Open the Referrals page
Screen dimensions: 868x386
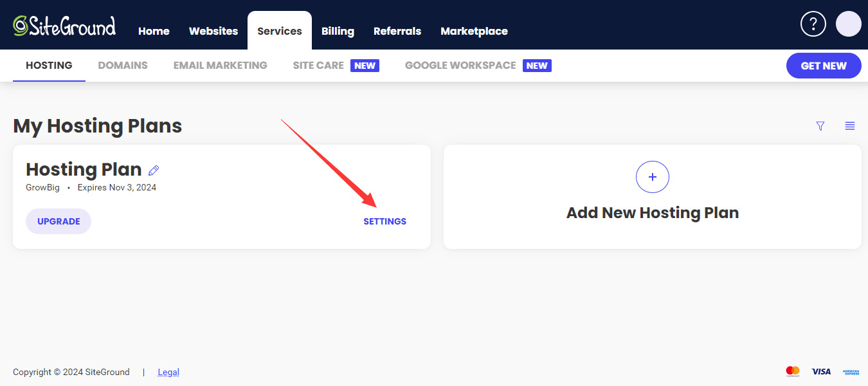coord(397,31)
